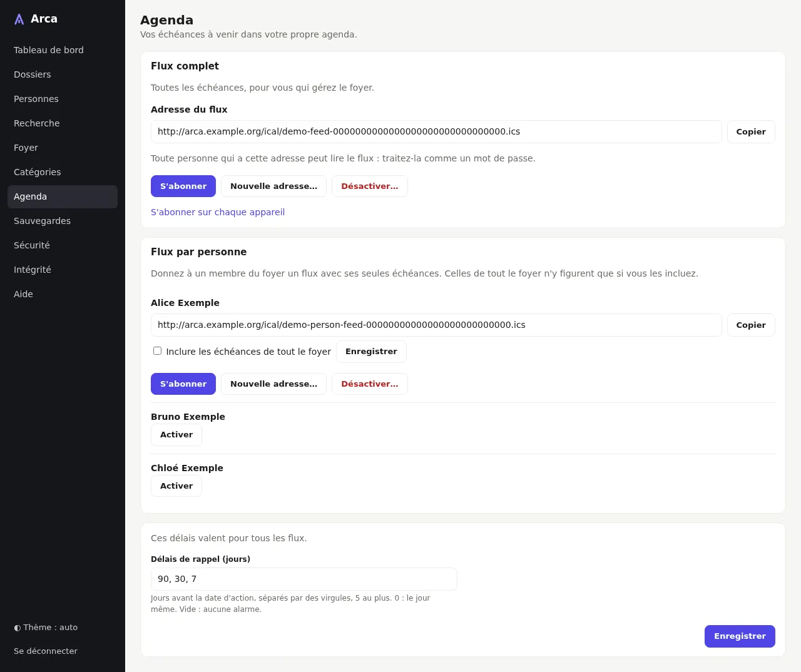Click Nouvelle adresse… under Flux complet
The width and height of the screenshot is (801, 672).
pyautogui.click(x=273, y=186)
